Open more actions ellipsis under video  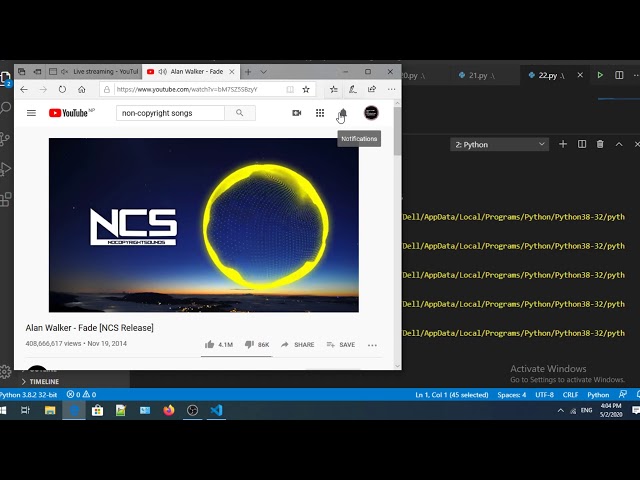pyautogui.click(x=372, y=345)
